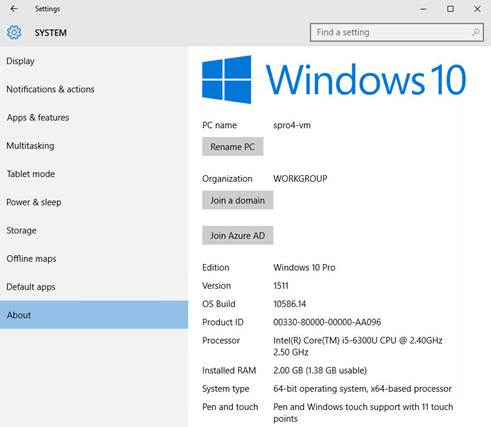This screenshot has height=427, width=491.
Task: Click the Installed RAM label
Action: pyautogui.click(x=229, y=370)
